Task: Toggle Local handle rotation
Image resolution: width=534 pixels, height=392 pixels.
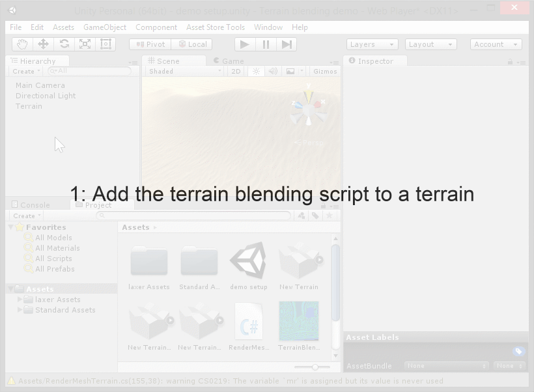Action: click(191, 44)
